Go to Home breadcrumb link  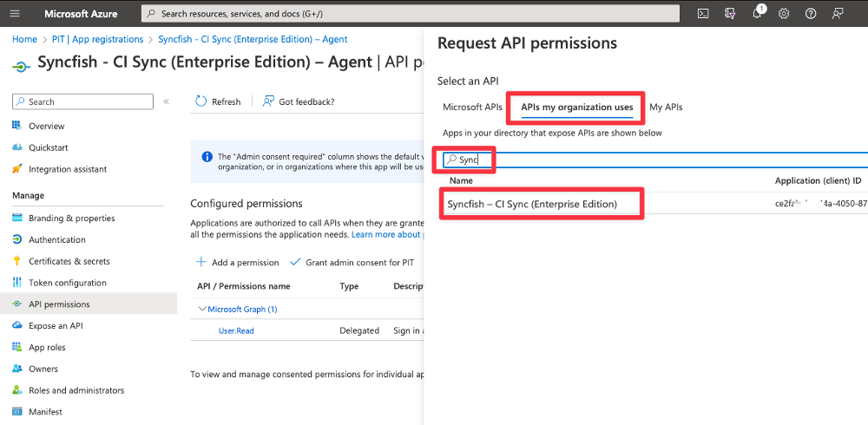24,39
